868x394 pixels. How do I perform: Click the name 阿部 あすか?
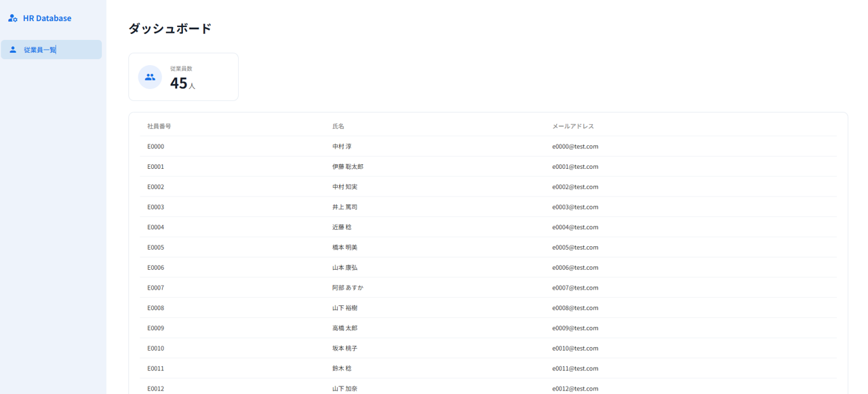[348, 288]
